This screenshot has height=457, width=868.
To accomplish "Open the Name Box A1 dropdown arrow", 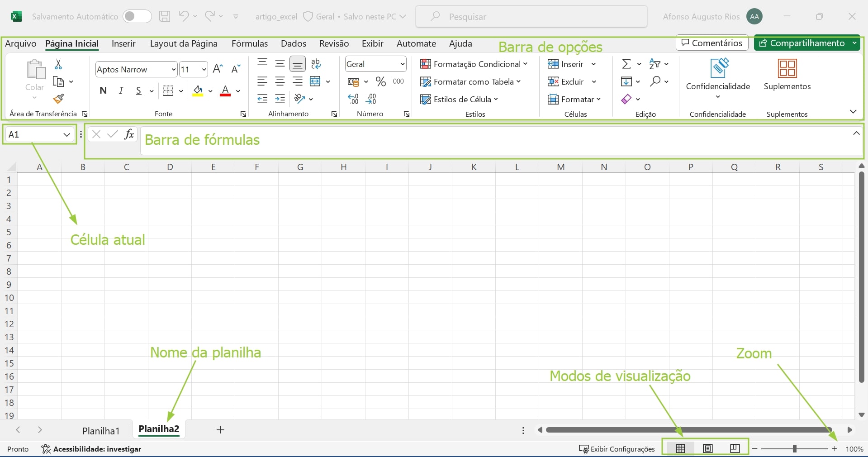I will click(x=66, y=134).
